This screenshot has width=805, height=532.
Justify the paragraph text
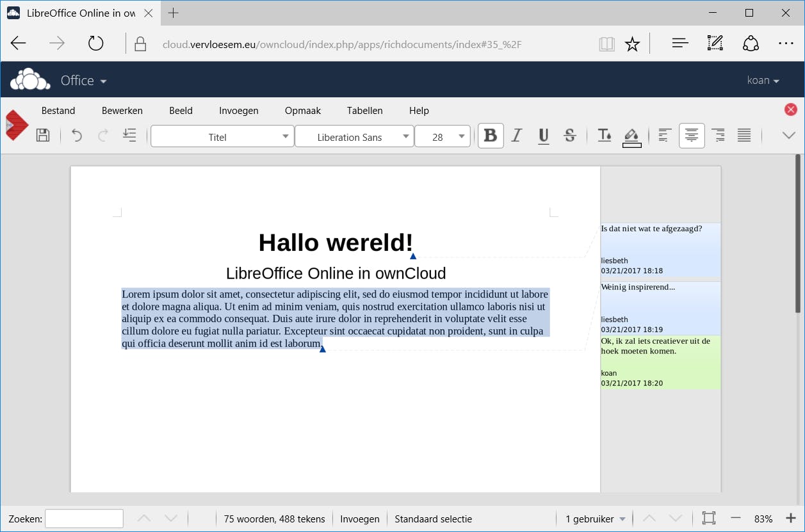[x=744, y=135]
